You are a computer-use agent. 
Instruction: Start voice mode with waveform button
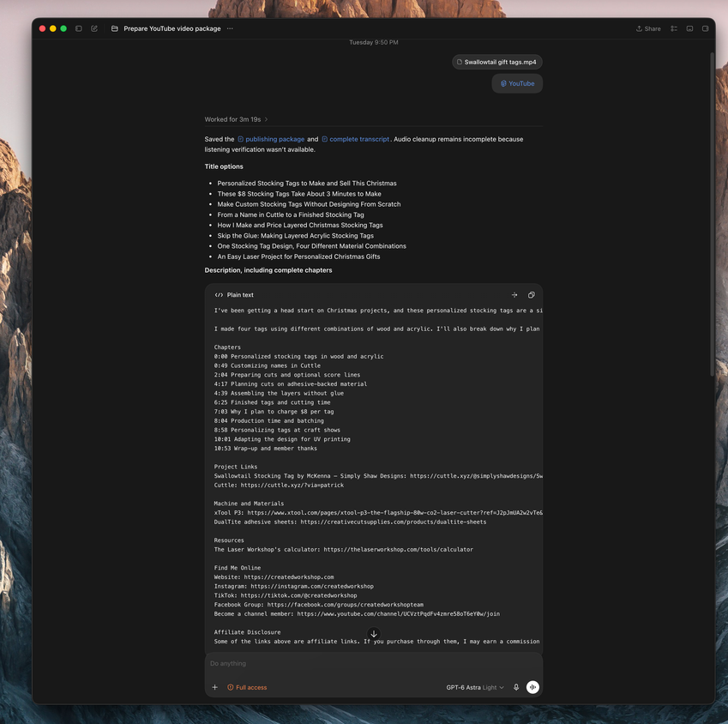click(x=533, y=687)
